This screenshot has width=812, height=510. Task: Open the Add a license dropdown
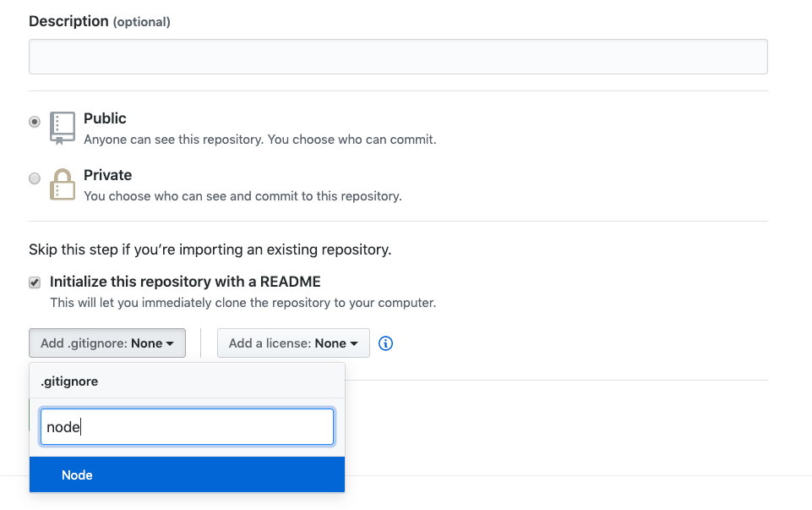pyautogui.click(x=293, y=343)
